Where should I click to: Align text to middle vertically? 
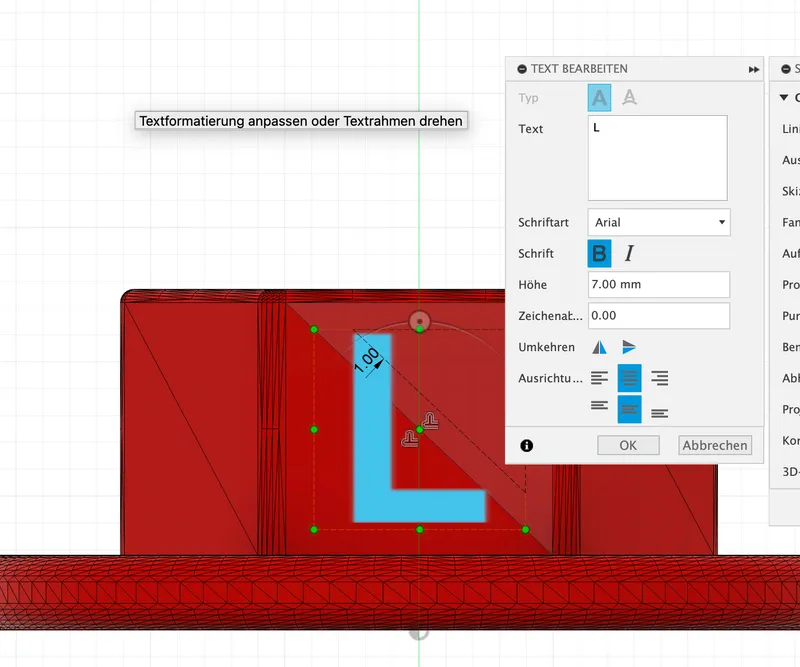[629, 409]
